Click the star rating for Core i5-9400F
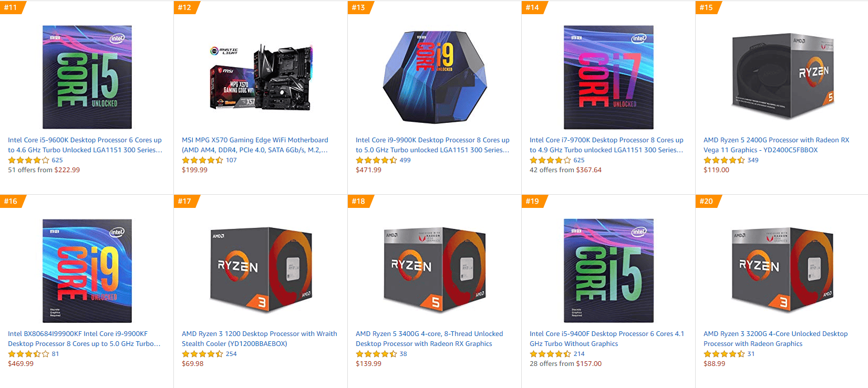Screen dimensions: 868x388 (551, 354)
